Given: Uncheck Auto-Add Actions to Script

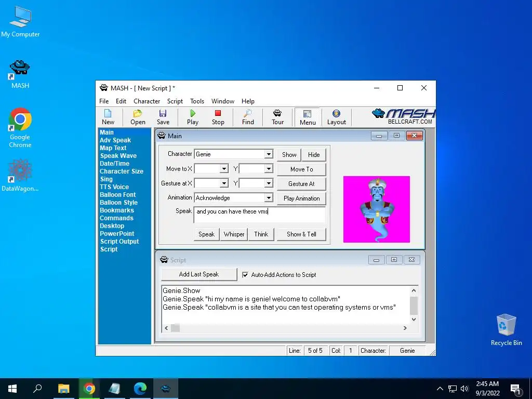Looking at the screenshot, I should [x=245, y=275].
